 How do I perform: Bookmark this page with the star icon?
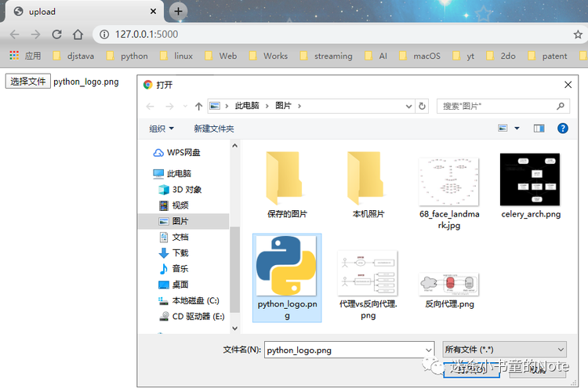pyautogui.click(x=578, y=34)
